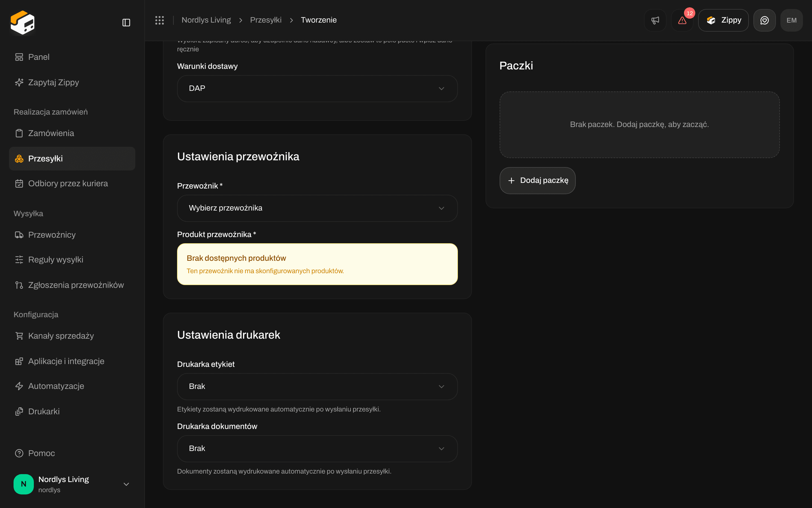Open Reguły wysyłki menu item
812x508 pixels.
point(72,260)
